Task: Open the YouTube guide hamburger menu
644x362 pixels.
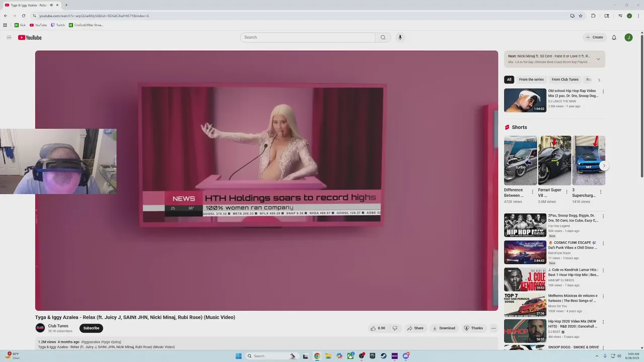Action: [x=9, y=37]
